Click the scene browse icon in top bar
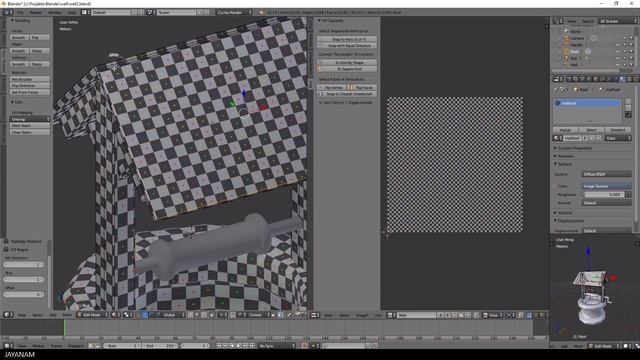The height and width of the screenshot is (360, 640). (150, 12)
